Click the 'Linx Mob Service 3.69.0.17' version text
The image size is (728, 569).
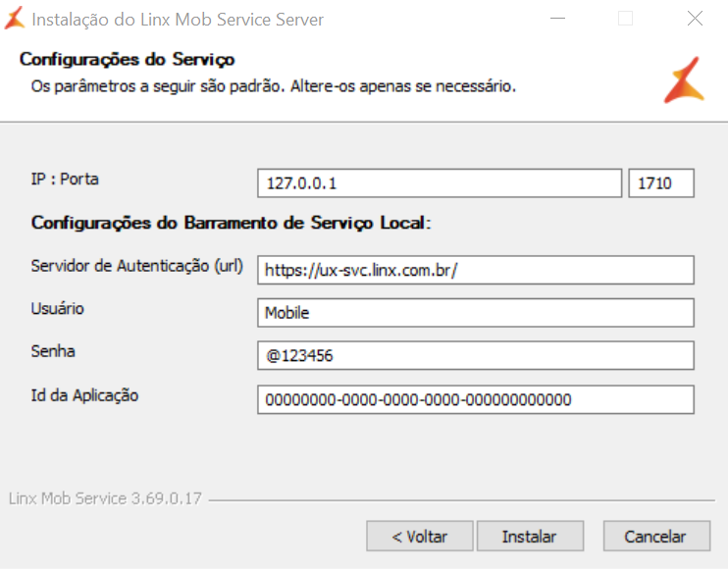coord(105,498)
